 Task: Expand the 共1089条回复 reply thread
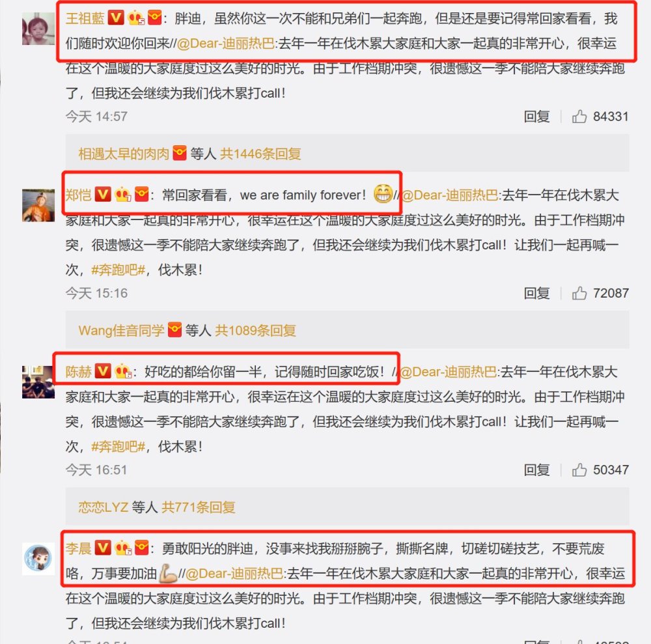(255, 331)
